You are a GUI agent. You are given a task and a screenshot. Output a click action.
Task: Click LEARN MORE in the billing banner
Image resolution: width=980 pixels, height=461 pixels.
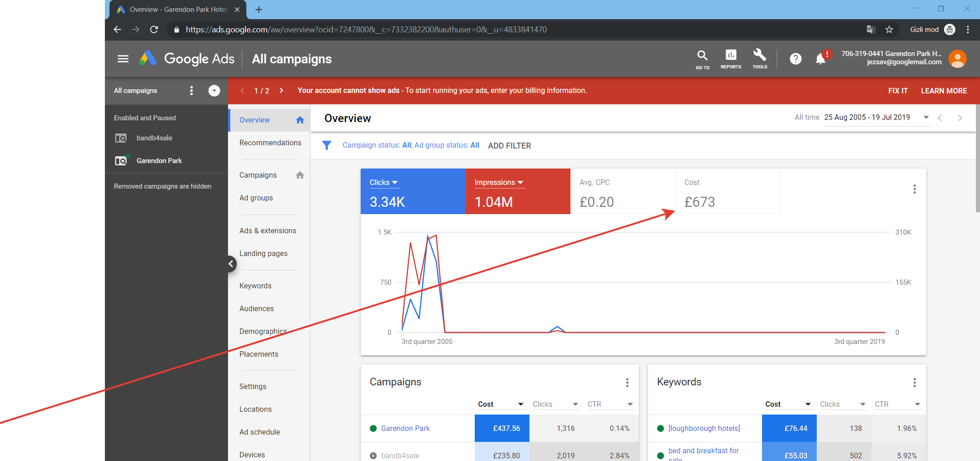tap(944, 91)
